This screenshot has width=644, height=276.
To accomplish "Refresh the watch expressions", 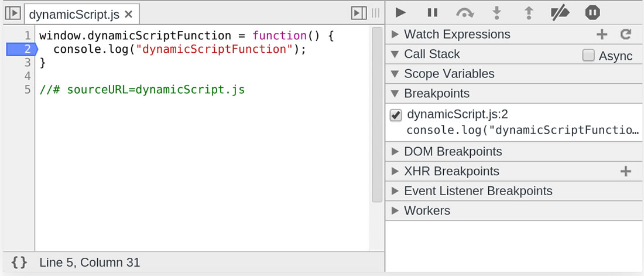I will [626, 35].
